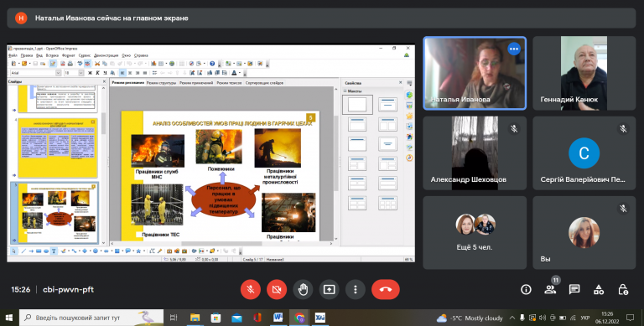Viewport: 644px width, 326px height.
Task: Toggle camera in the call bar
Action: (x=277, y=289)
